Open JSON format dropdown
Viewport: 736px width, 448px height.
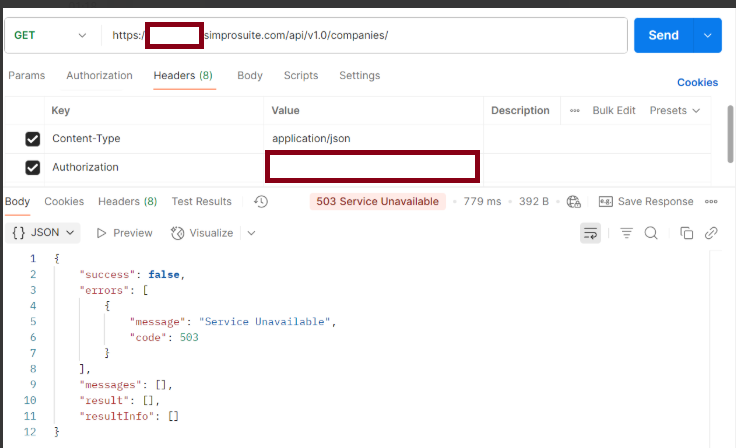coord(43,233)
